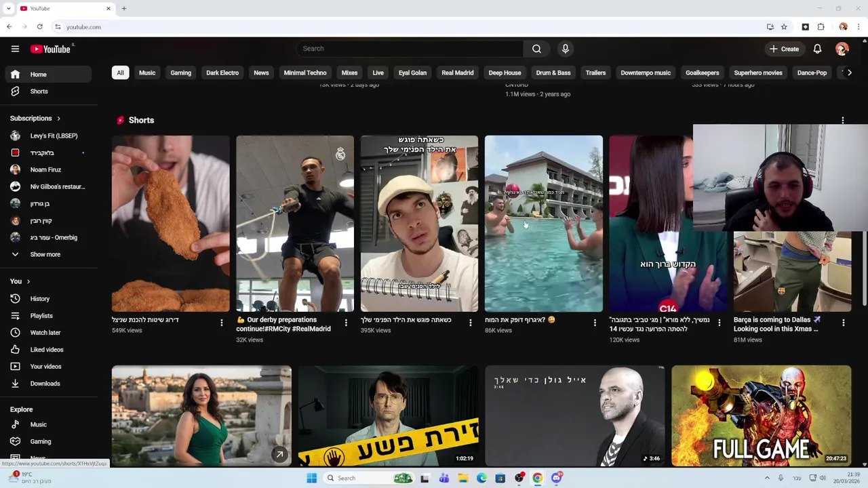
Task: Click the Chrome address bar youtube.com
Action: pos(407,27)
